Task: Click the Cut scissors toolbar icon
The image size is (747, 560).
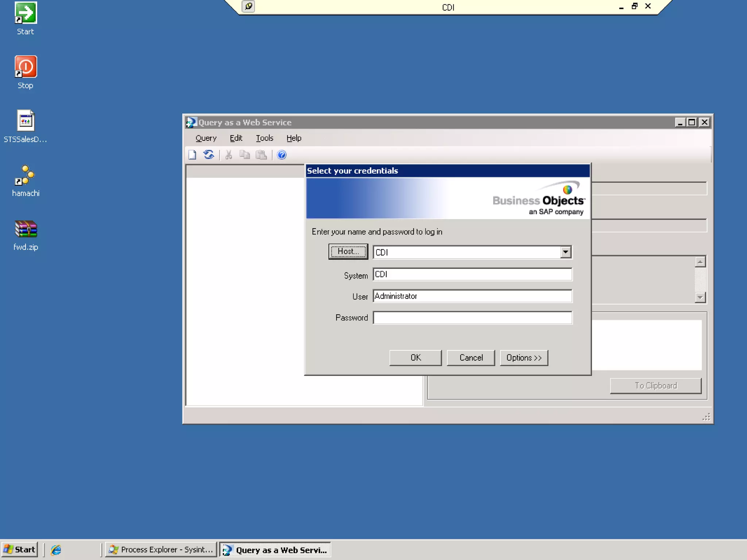Action: click(x=229, y=155)
